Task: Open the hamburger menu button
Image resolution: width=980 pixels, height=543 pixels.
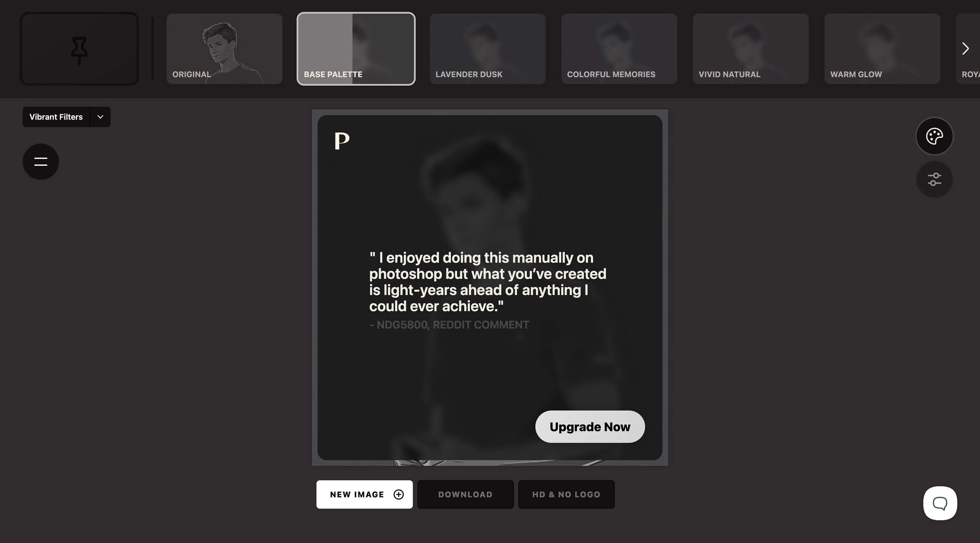Action: pyautogui.click(x=40, y=162)
